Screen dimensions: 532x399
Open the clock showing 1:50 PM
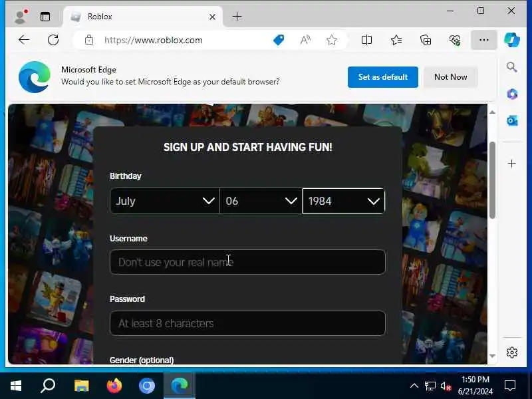click(x=475, y=386)
